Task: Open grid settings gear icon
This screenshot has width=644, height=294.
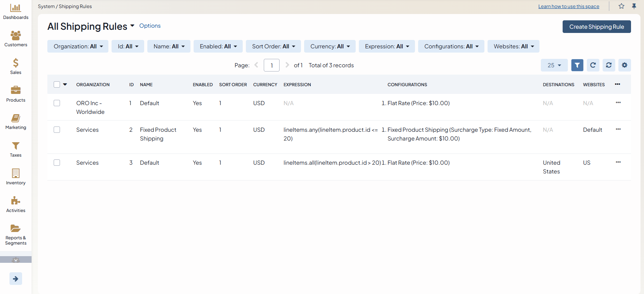Action: [624, 65]
